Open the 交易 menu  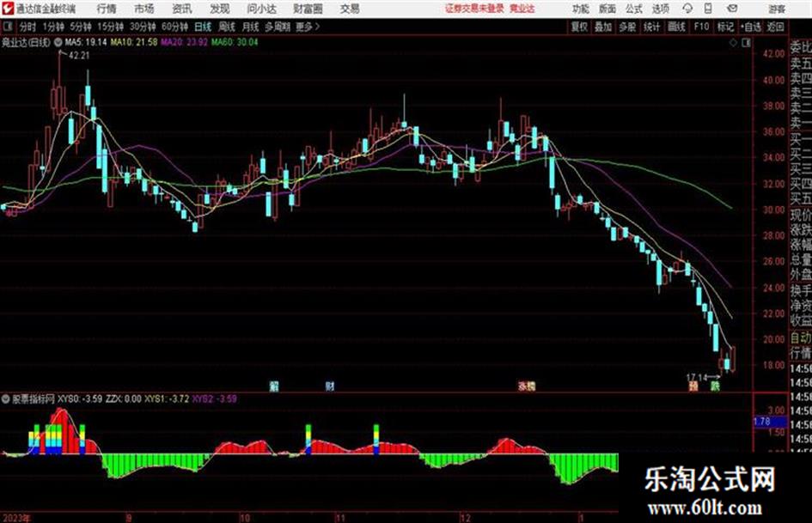pos(350,9)
